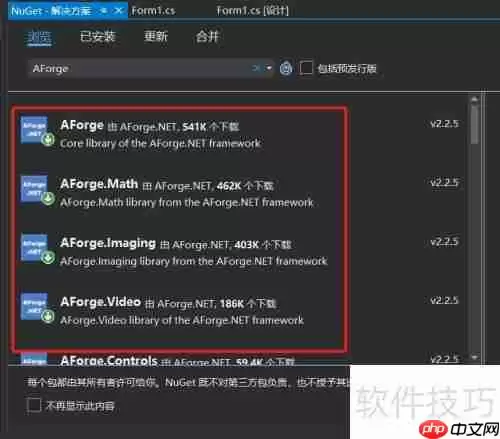The height and width of the screenshot is (439, 500).
Task: Click scroll down arrow of package list
Action: pyautogui.click(x=474, y=358)
